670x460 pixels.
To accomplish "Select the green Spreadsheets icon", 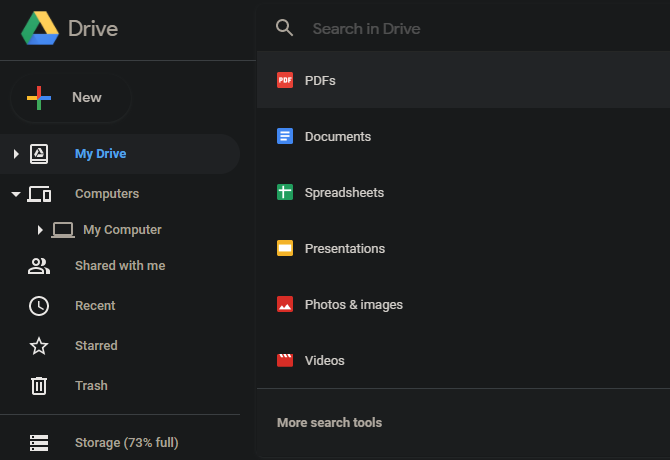I will click(x=285, y=192).
